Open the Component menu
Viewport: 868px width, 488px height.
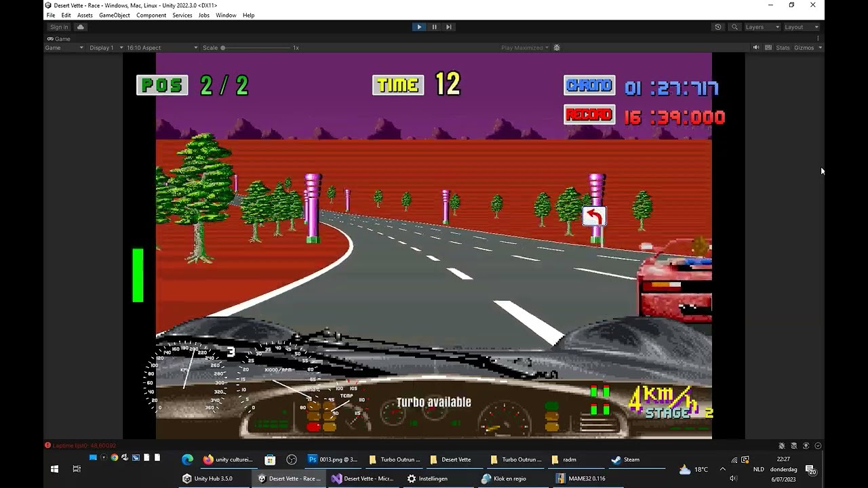[151, 15]
